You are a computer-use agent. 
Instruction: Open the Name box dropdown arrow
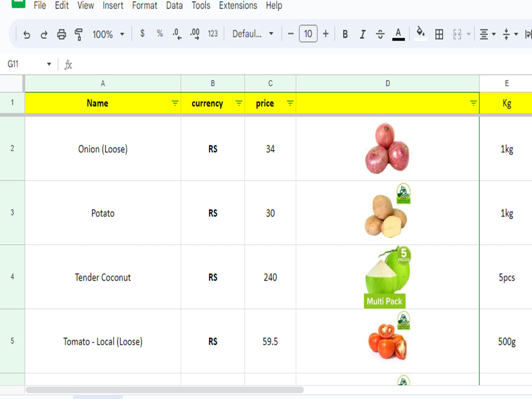[49, 64]
